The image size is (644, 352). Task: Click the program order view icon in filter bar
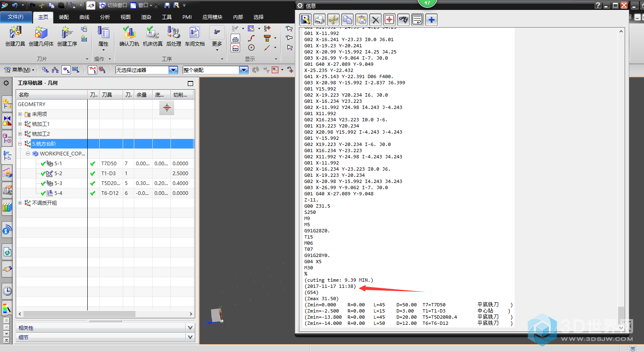[45, 70]
